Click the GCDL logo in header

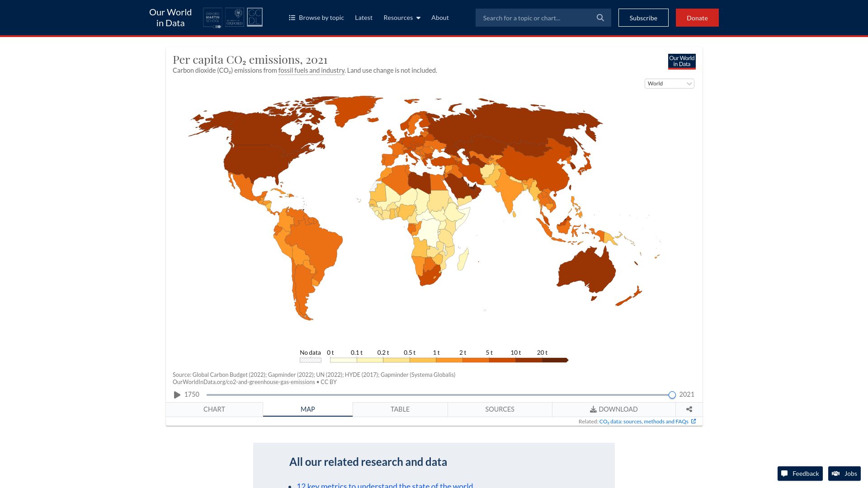tap(255, 17)
